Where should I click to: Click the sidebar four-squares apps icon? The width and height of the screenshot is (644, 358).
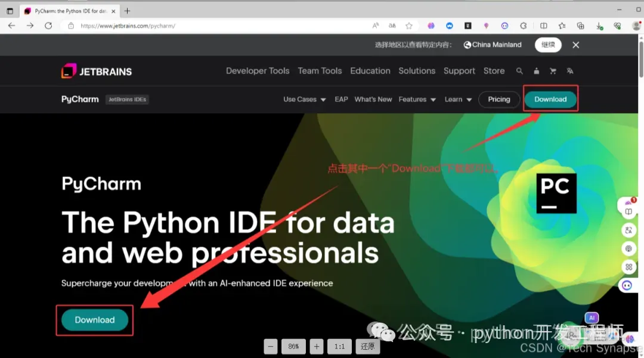[628, 267]
